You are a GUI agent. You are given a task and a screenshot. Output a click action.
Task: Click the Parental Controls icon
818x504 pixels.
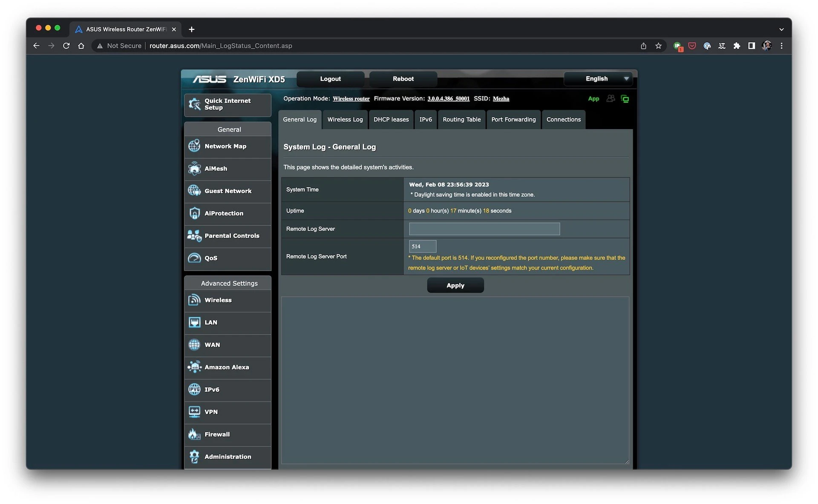pos(194,236)
